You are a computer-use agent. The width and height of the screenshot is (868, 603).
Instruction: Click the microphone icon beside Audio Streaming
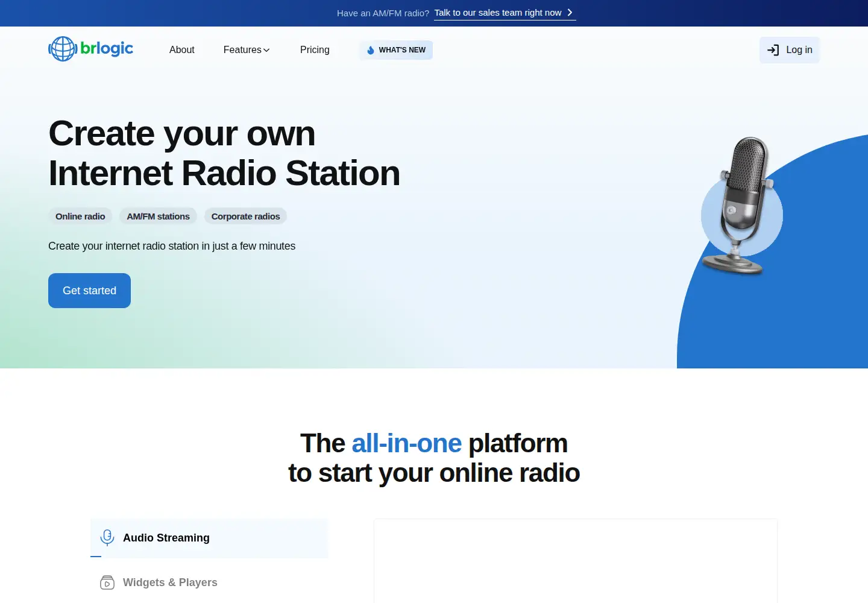pyautogui.click(x=107, y=537)
